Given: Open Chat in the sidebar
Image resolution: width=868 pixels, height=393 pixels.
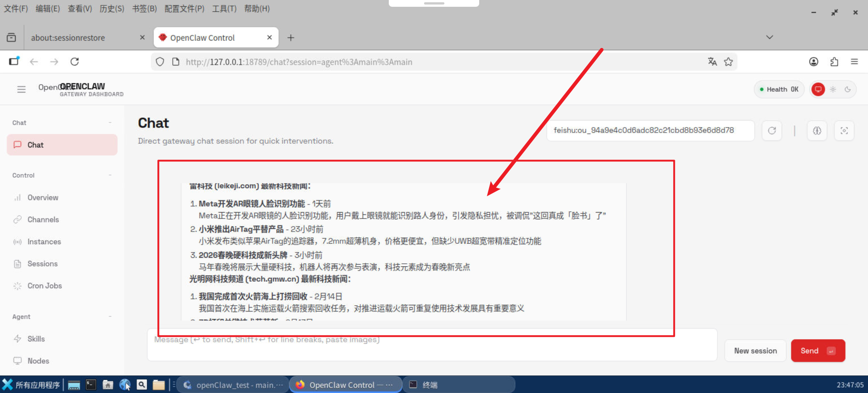Looking at the screenshot, I should (x=62, y=145).
